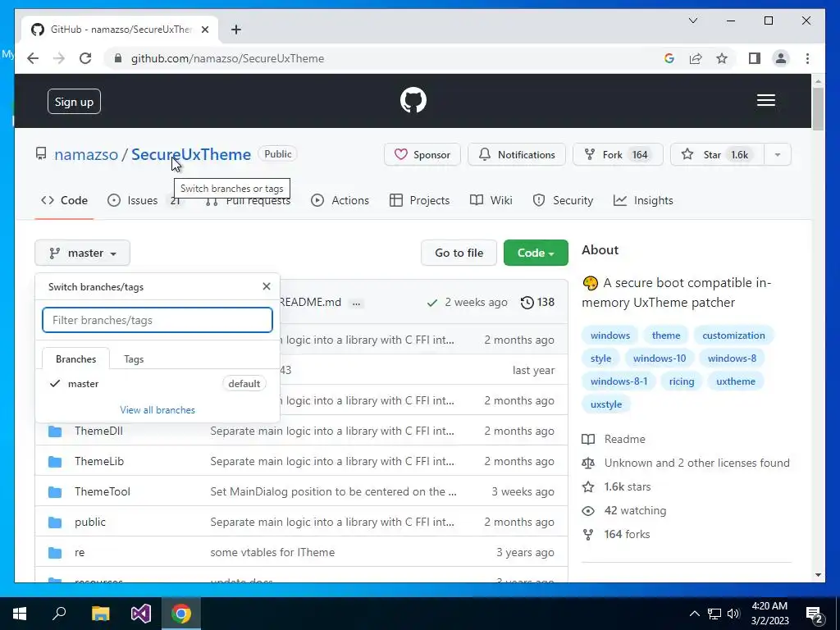This screenshot has width=840, height=630.
Task: Click View all branches link
Action: coord(157,410)
